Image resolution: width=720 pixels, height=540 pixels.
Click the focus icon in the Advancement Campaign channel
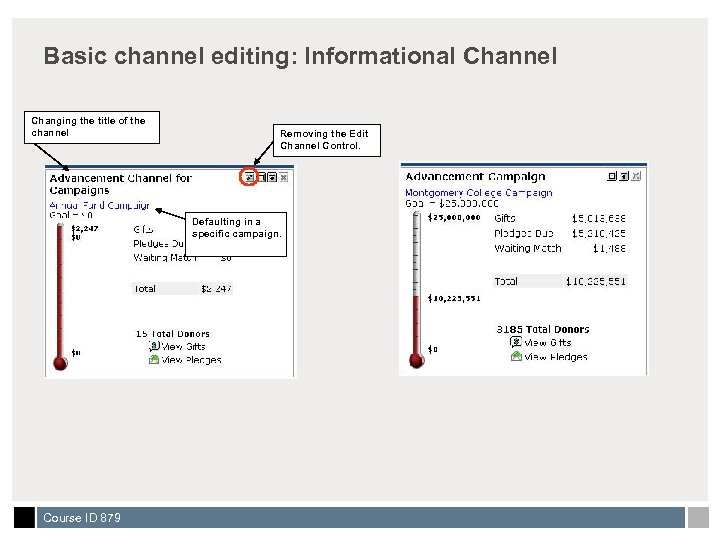pos(612,176)
